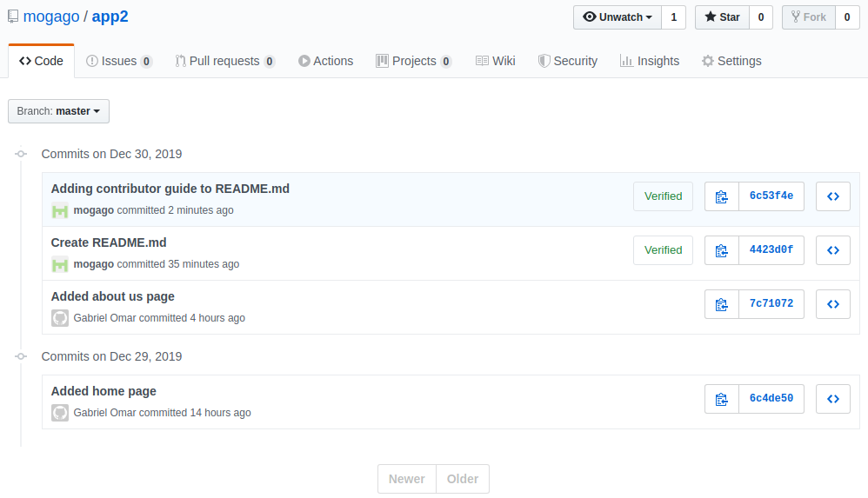
Task: Click mogago avatar on Adding contributor guide commit
Action: click(60, 211)
